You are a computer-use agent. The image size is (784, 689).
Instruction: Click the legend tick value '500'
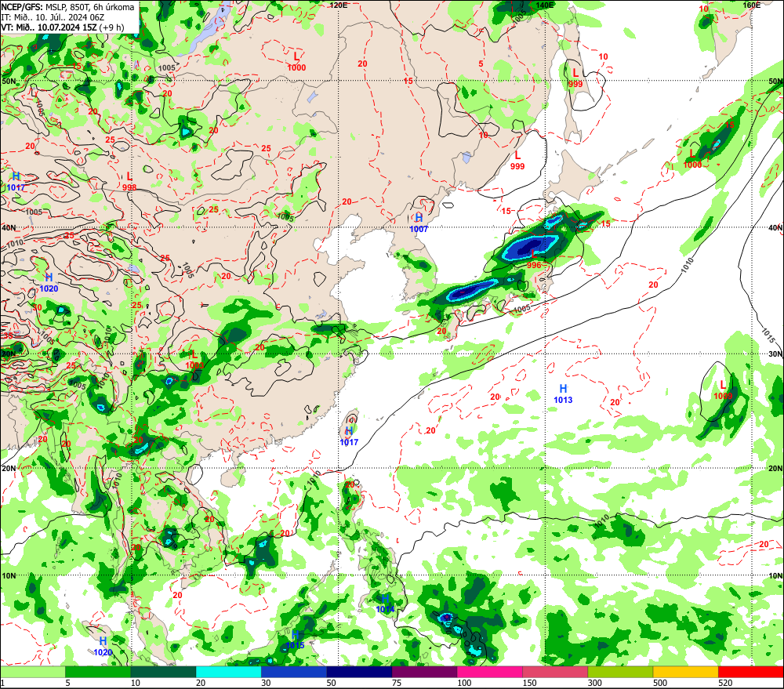pos(660,683)
